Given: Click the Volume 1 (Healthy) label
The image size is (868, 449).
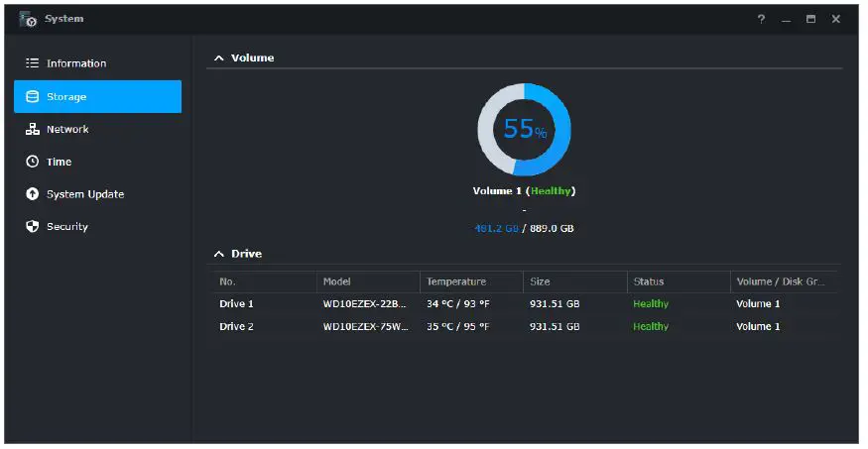Looking at the screenshot, I should pos(524,190).
